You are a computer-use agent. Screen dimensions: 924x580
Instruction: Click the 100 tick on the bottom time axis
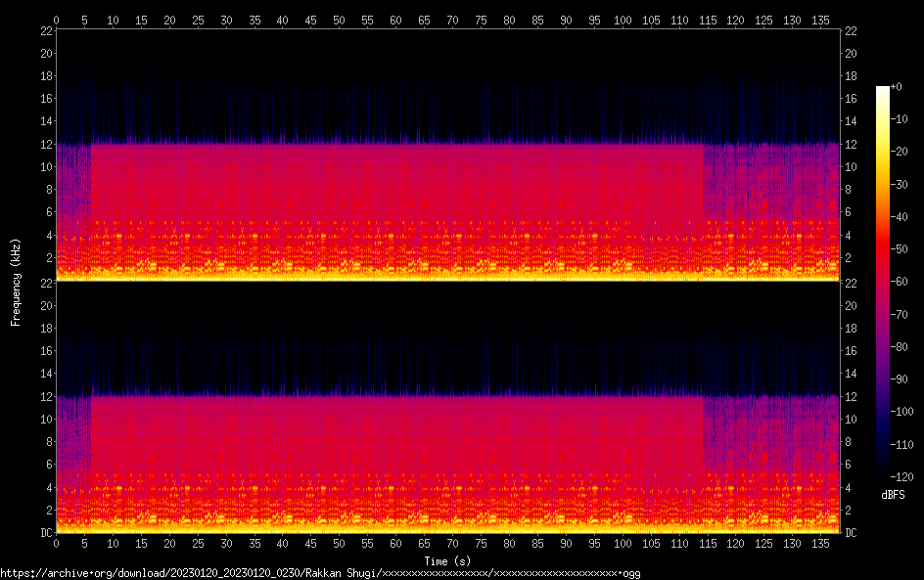pyautogui.click(x=623, y=544)
